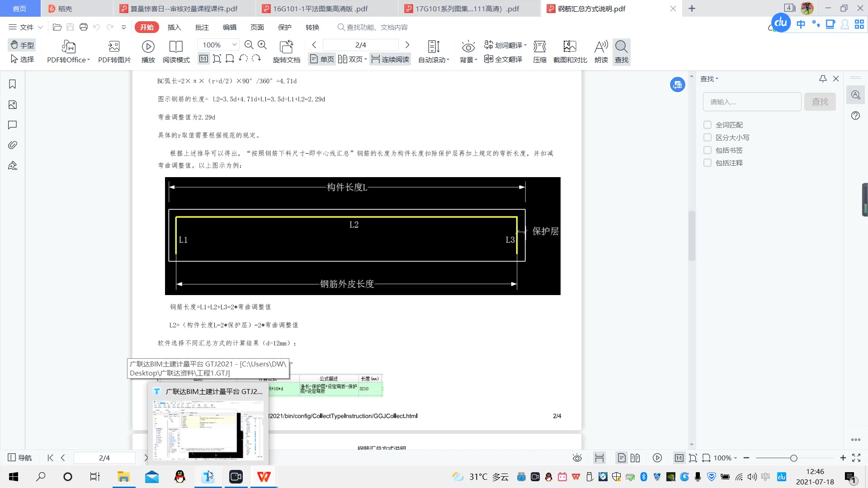Click the 压缩 compress PDF icon

point(539,47)
